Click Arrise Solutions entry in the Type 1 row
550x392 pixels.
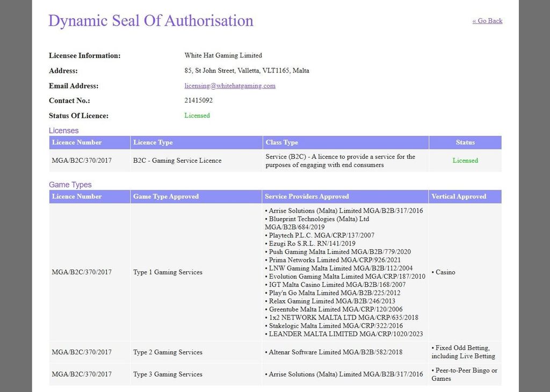click(x=344, y=210)
